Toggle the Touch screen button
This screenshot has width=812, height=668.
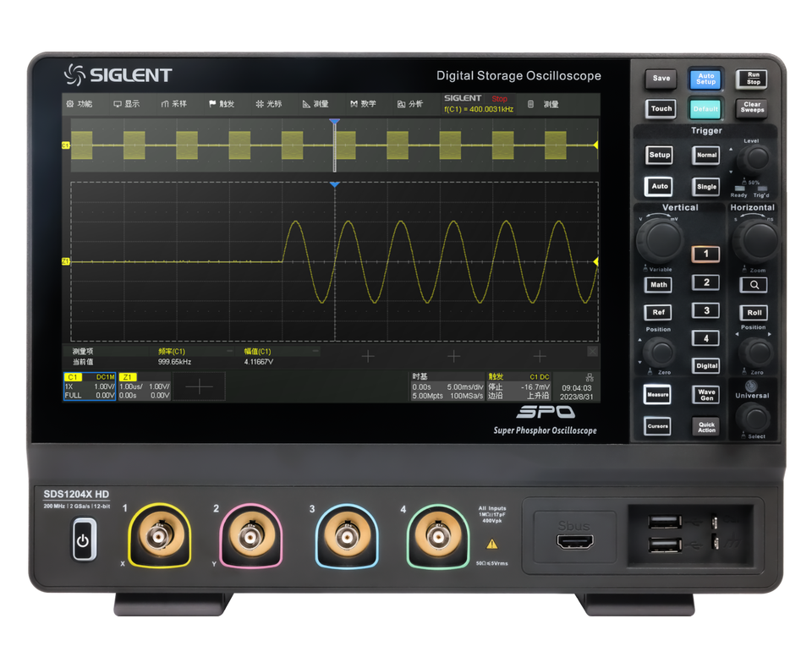coord(661,109)
